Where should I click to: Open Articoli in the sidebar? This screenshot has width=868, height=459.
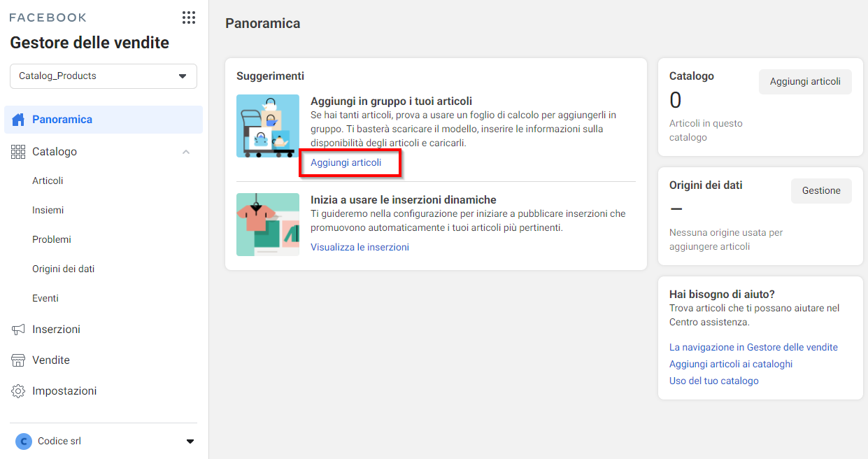48,181
